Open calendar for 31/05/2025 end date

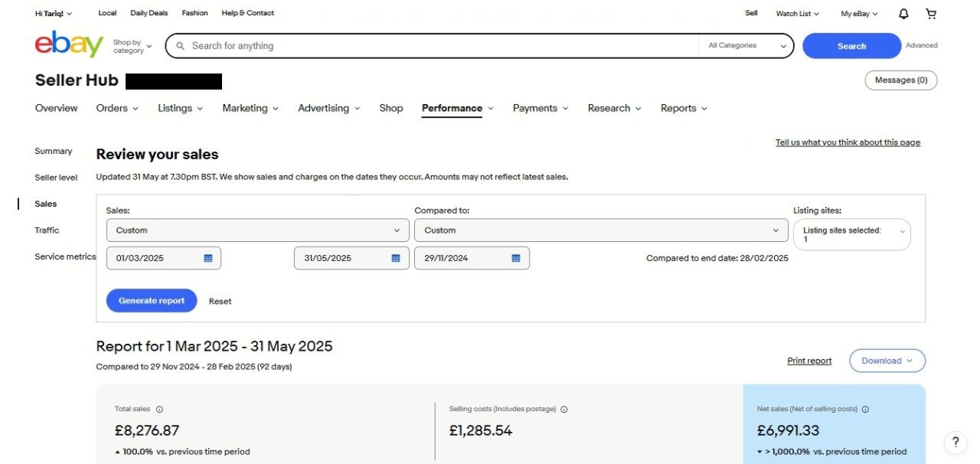point(396,258)
